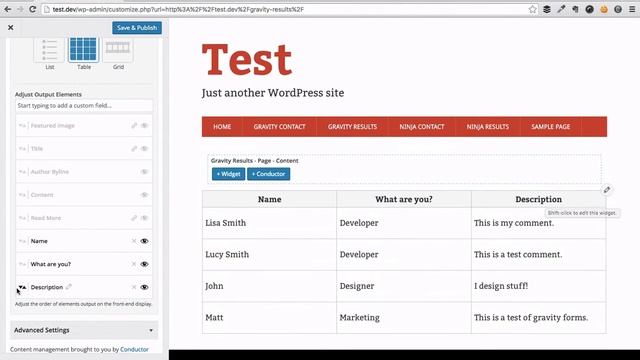Close the Customizer with the X
640x360 pixels.
[11, 27]
